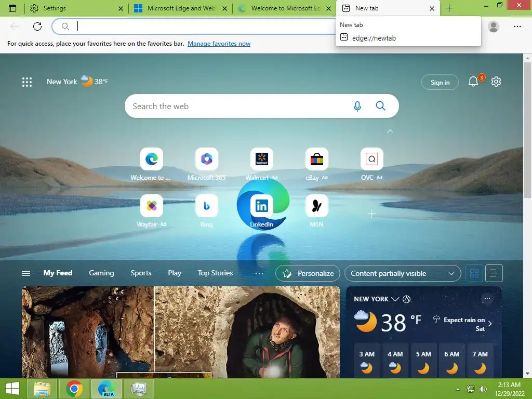This screenshot has width=532, height=399.
Task: Select the Sports feed category
Action: 141,273
